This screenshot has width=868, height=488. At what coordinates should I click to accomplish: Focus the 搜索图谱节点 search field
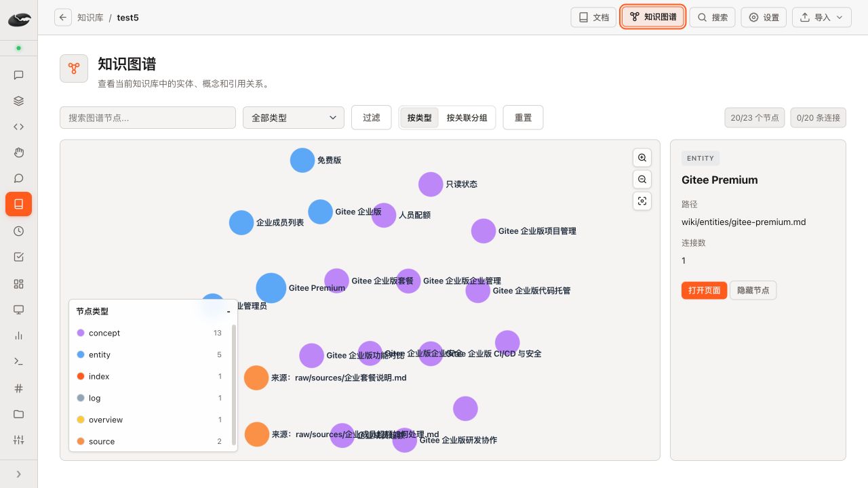[148, 117]
